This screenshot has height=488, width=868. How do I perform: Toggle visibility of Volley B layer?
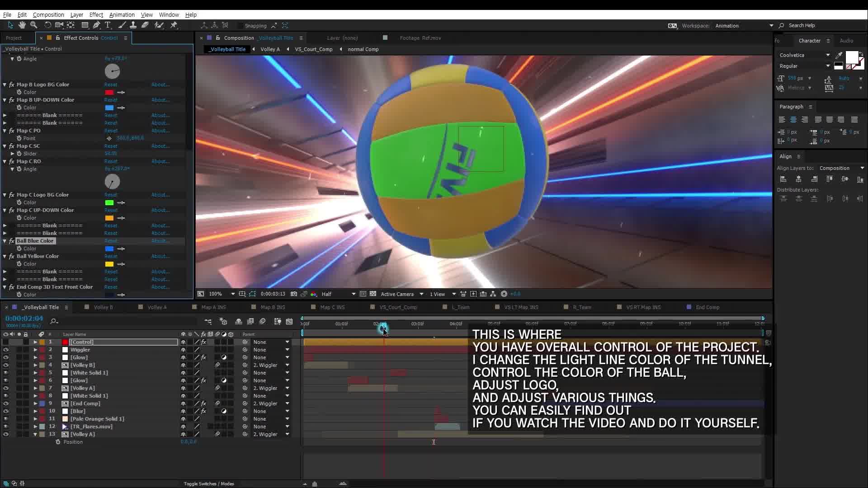coord(6,365)
